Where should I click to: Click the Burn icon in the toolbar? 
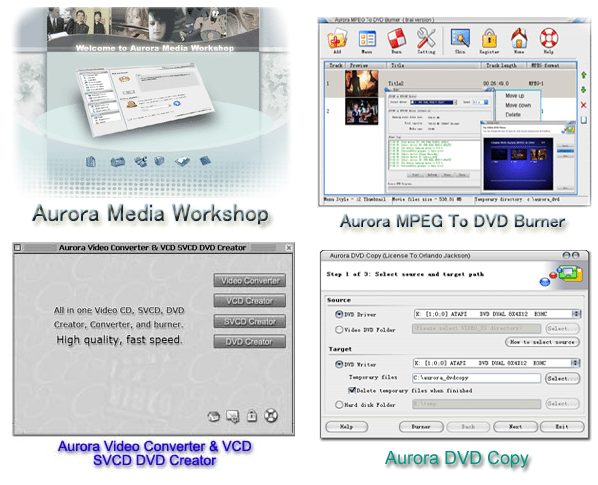click(x=396, y=39)
